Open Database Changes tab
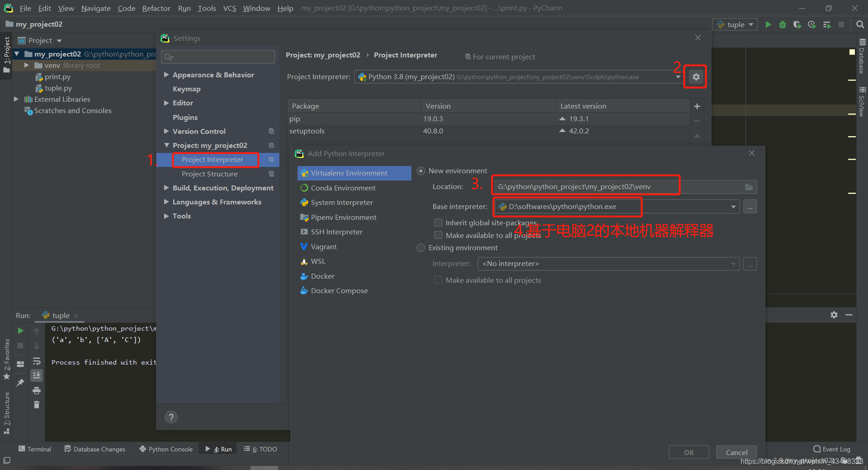The image size is (868, 470). (x=94, y=449)
